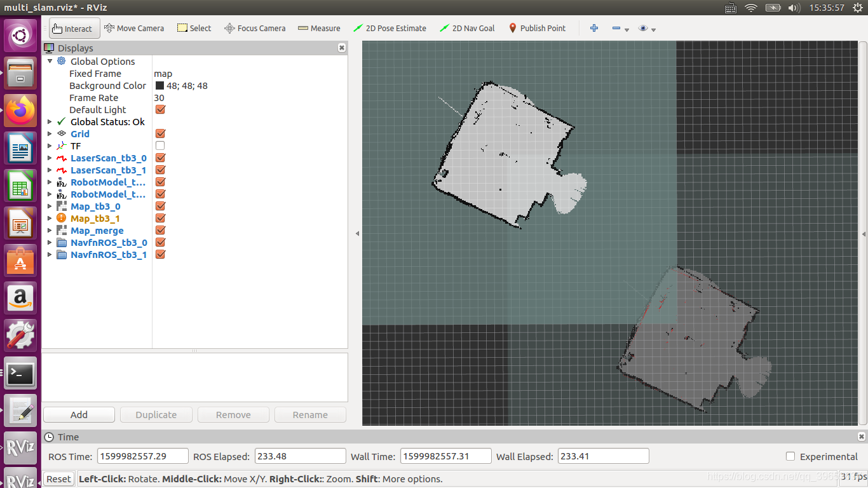868x488 pixels.
Task: Open the system power menu gear
Action: point(858,8)
